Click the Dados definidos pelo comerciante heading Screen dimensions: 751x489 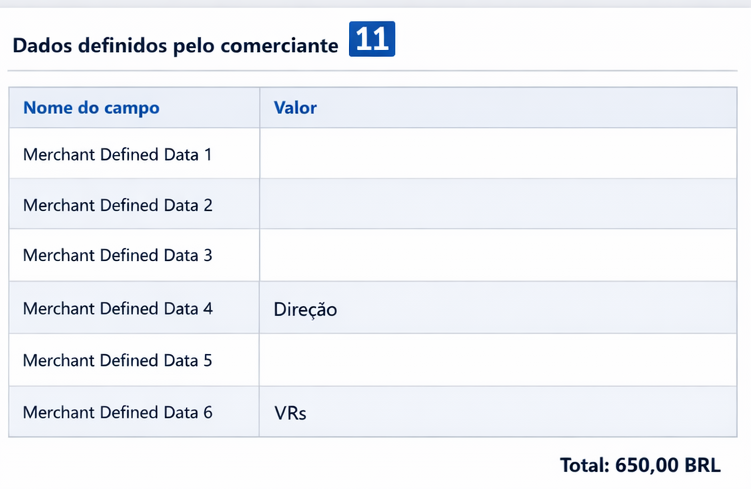175,45
